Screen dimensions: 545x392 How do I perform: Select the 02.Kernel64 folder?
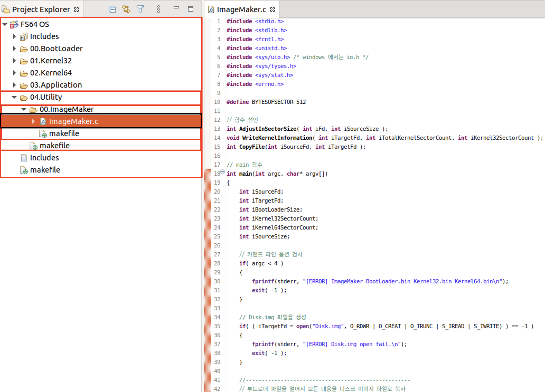pyautogui.click(x=51, y=73)
